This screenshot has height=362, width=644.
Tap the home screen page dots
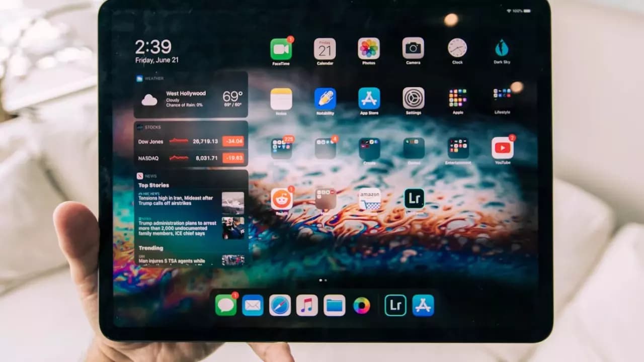pyautogui.click(x=323, y=280)
